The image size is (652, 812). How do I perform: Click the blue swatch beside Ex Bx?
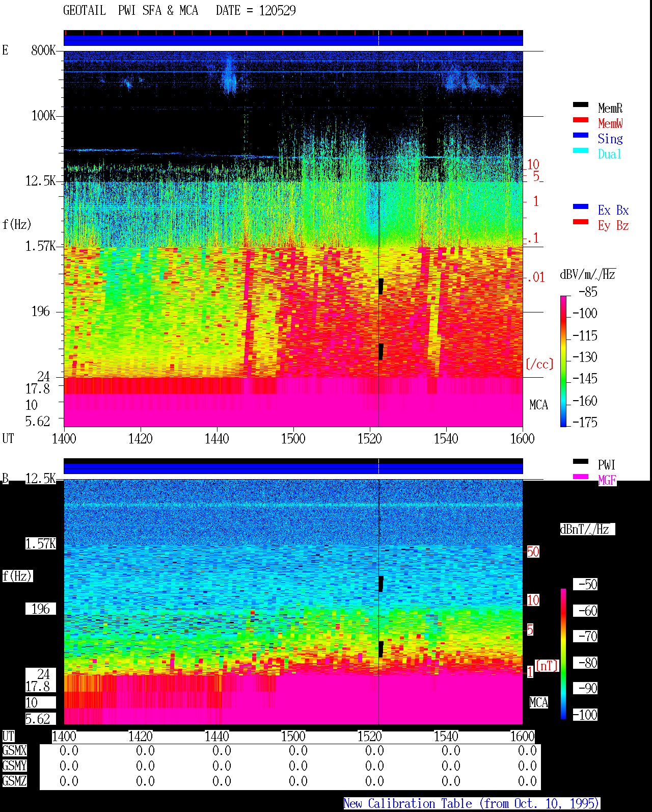pyautogui.click(x=581, y=207)
